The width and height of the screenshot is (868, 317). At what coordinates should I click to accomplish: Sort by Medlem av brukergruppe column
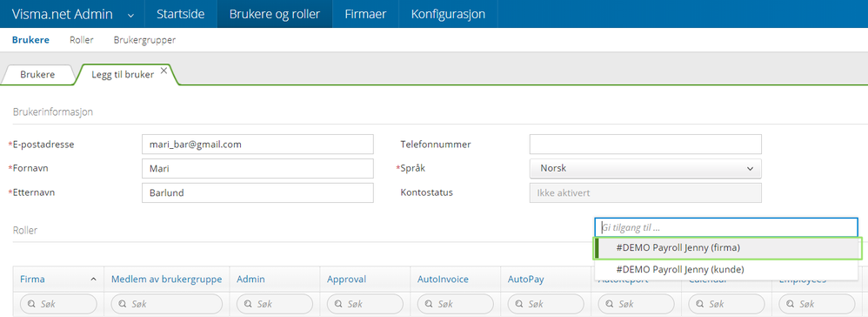(x=167, y=280)
